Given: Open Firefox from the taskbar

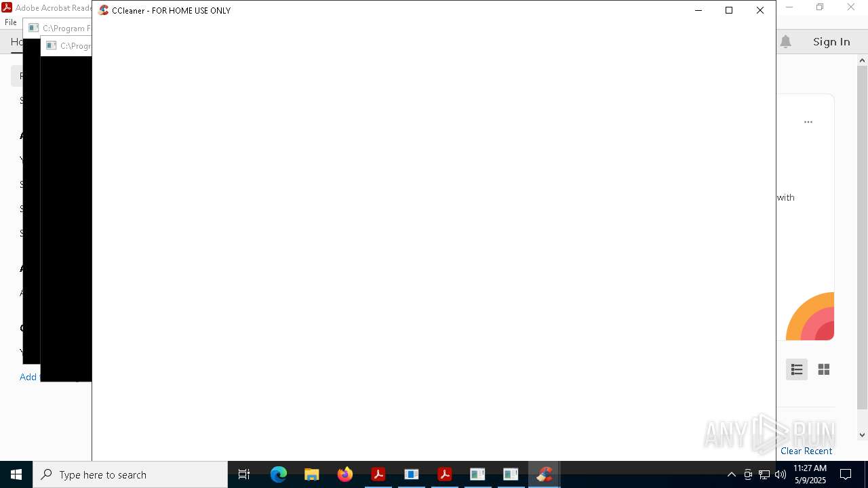Looking at the screenshot, I should click(345, 474).
